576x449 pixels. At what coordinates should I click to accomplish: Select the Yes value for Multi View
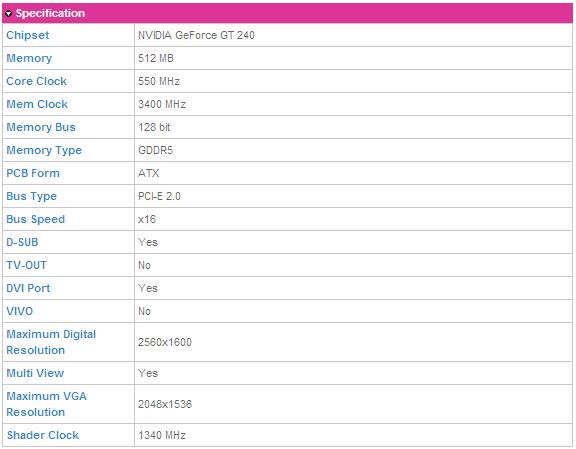[148, 373]
